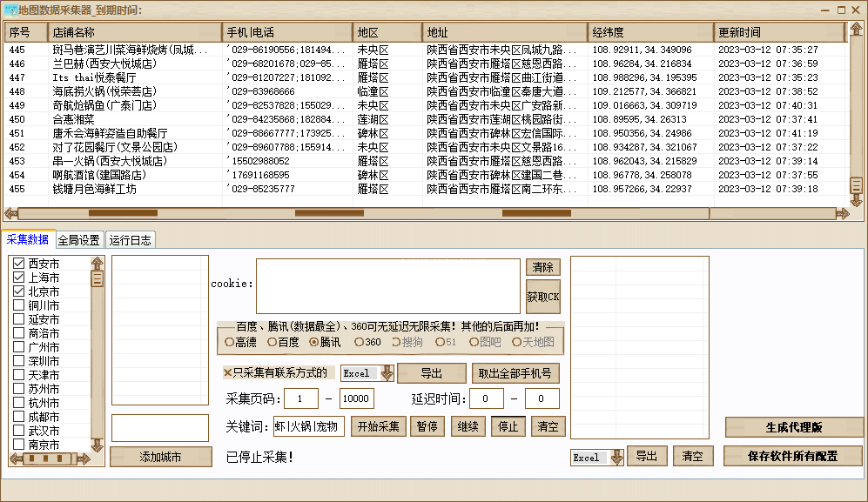
Task: Click the city list scroll left arrow
Action: point(17,459)
